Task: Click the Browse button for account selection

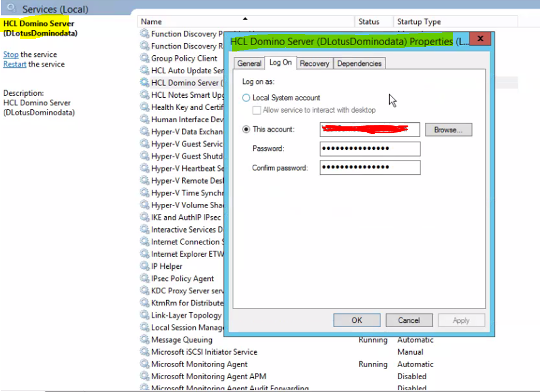Action: tap(449, 129)
